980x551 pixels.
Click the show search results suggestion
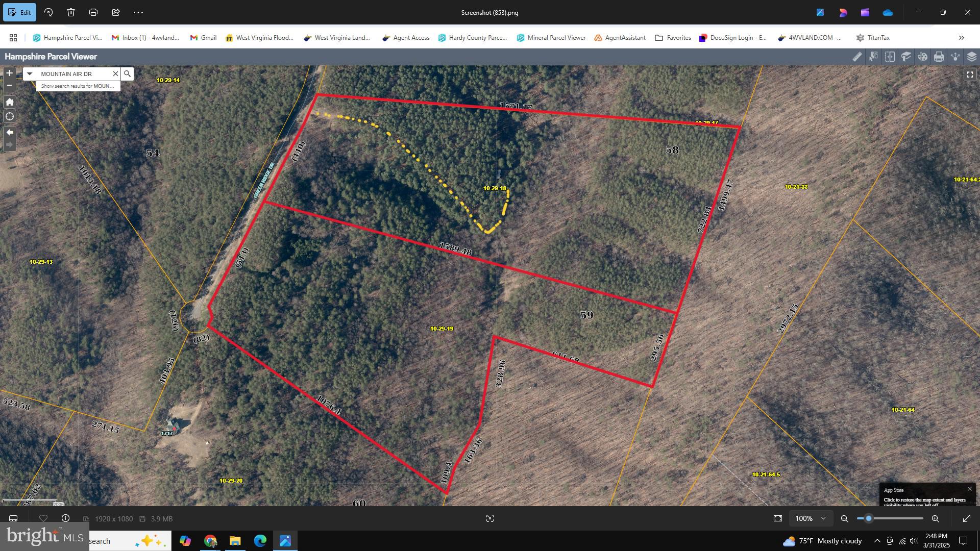click(x=78, y=86)
